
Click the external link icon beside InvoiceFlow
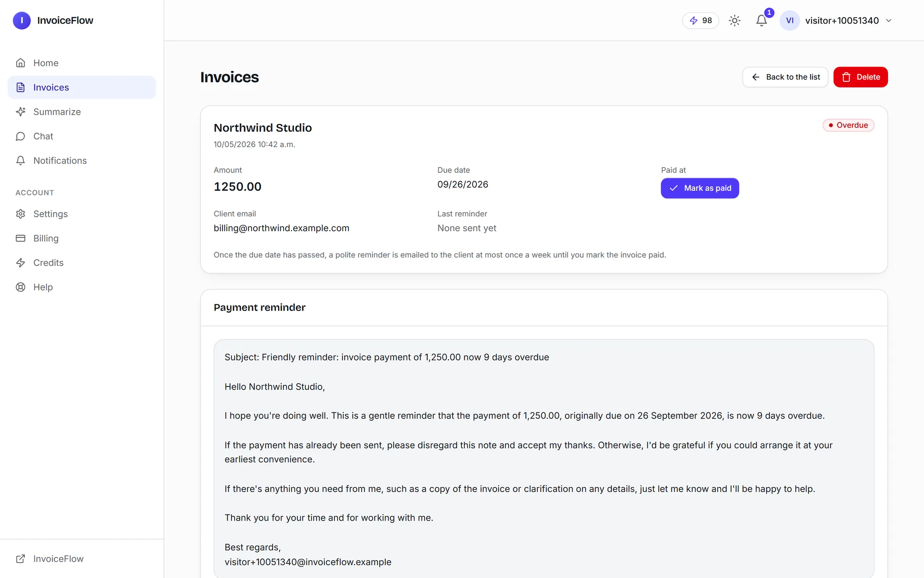(x=20, y=559)
